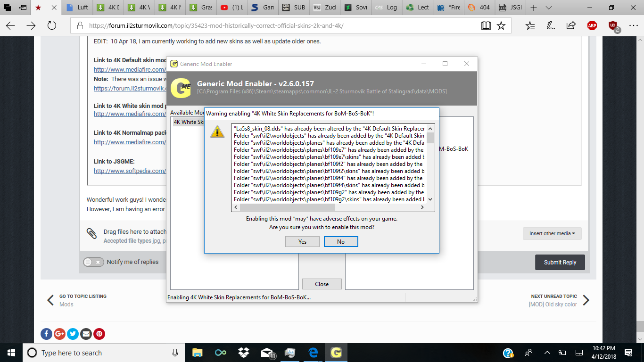Open the Dropbox taskbar icon
The image size is (644, 362).
pos(244,353)
